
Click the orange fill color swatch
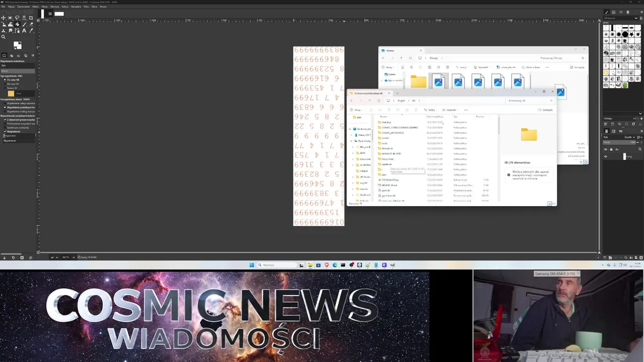11,94
